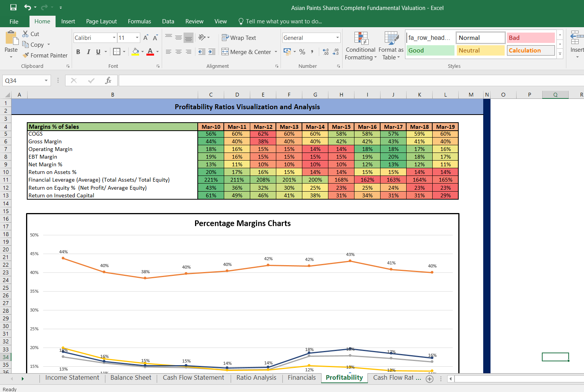Apply the Good cell style
Image resolution: width=584 pixels, height=392 pixels.
point(430,51)
